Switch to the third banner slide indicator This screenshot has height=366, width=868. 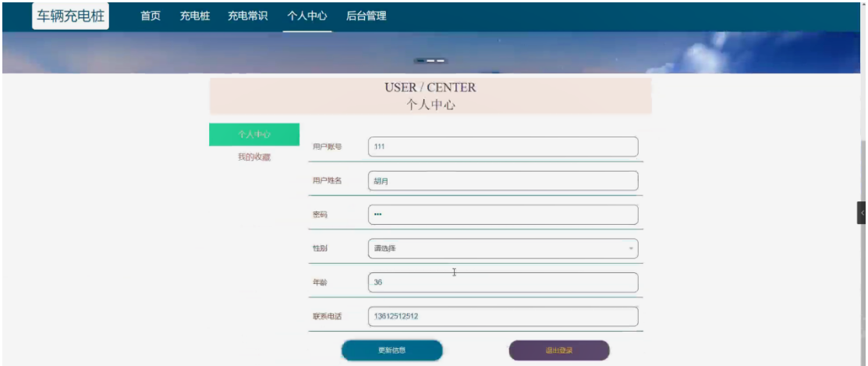pyautogui.click(x=441, y=60)
